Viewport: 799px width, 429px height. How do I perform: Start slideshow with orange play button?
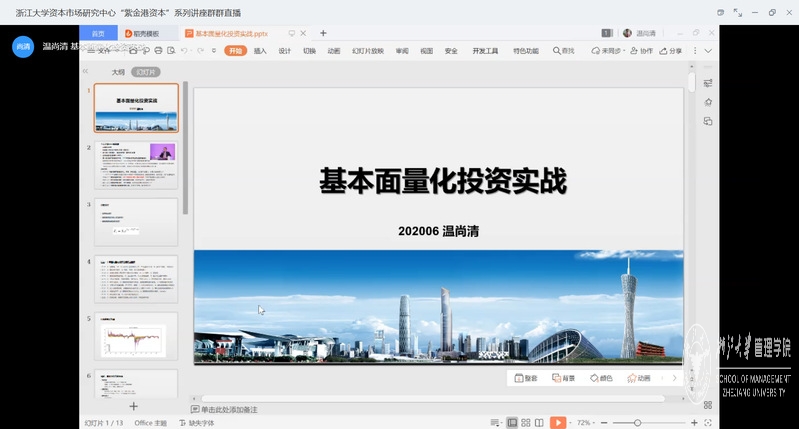click(558, 423)
